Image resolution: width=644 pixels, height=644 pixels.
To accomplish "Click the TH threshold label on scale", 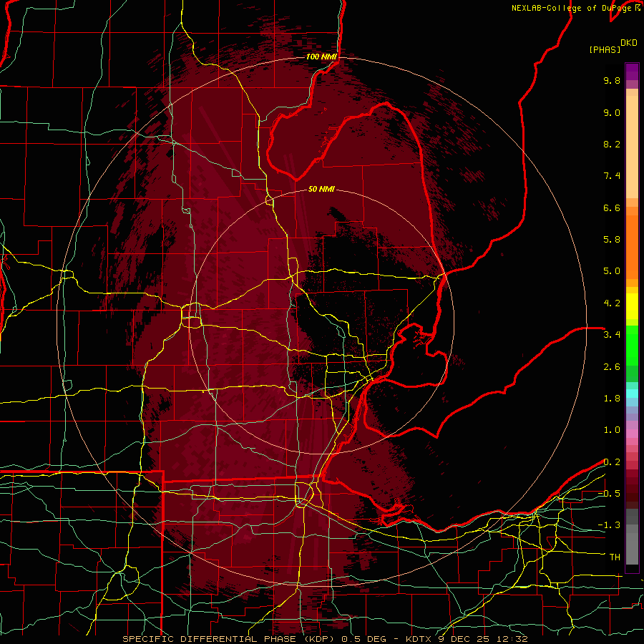I will click(x=615, y=557).
